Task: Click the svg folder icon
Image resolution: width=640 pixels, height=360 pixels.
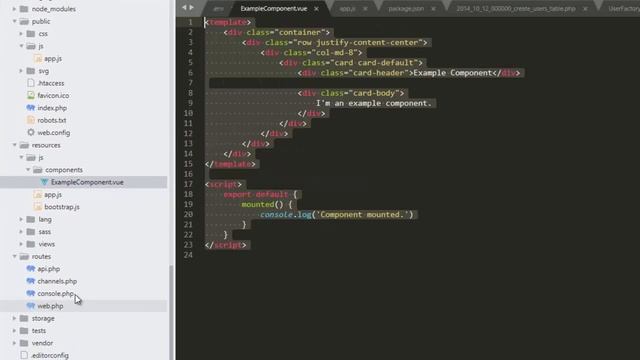Action: [31, 71]
